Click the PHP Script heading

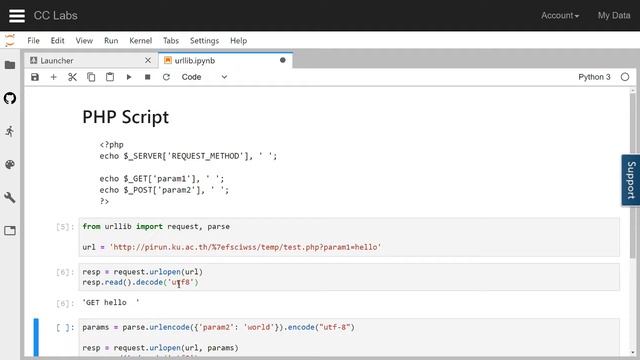coord(126,117)
